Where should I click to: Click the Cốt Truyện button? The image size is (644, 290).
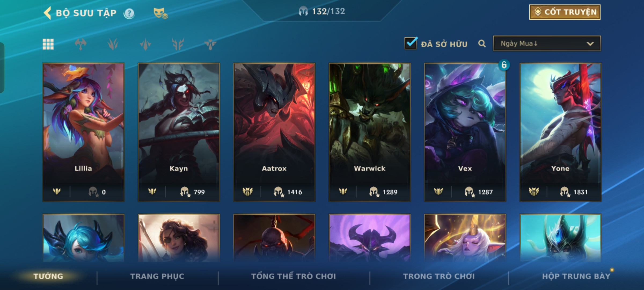565,12
